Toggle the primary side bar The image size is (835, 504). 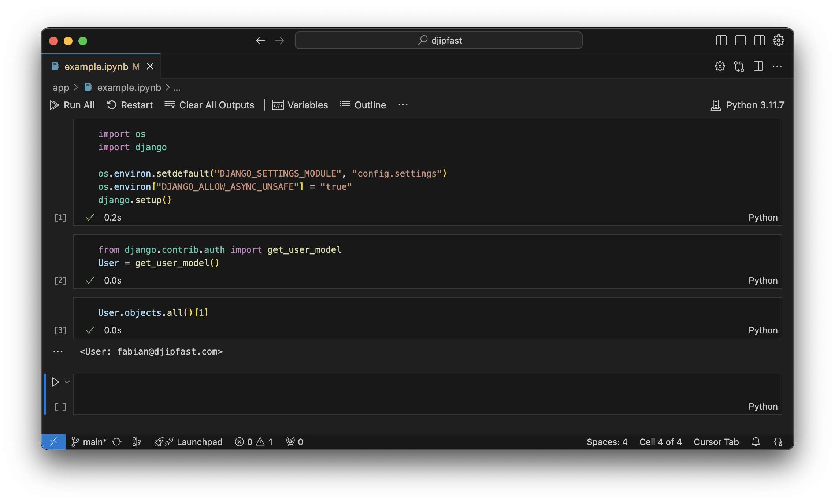pyautogui.click(x=721, y=40)
